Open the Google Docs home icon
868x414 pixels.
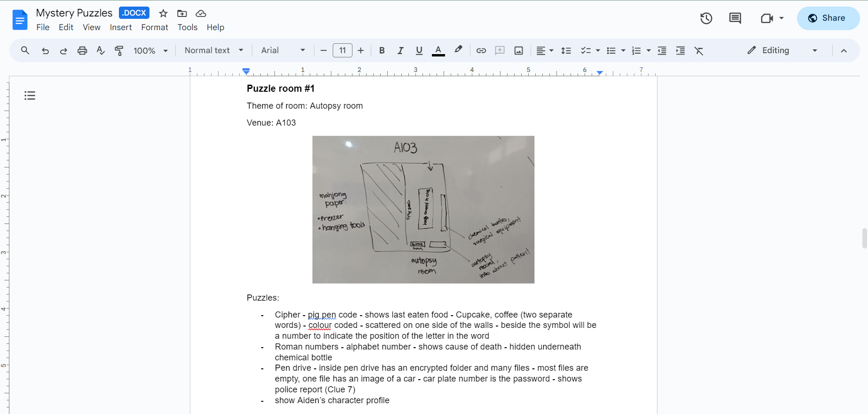tap(20, 20)
